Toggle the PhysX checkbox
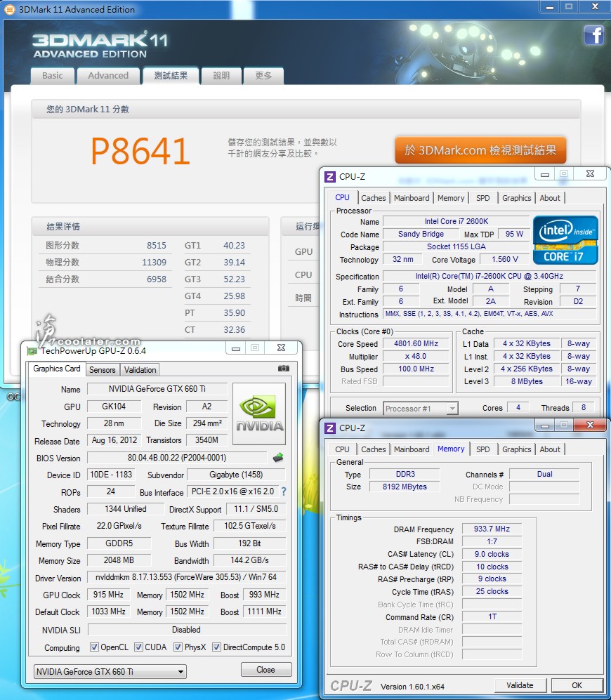This screenshot has width=611, height=700. 178,647
